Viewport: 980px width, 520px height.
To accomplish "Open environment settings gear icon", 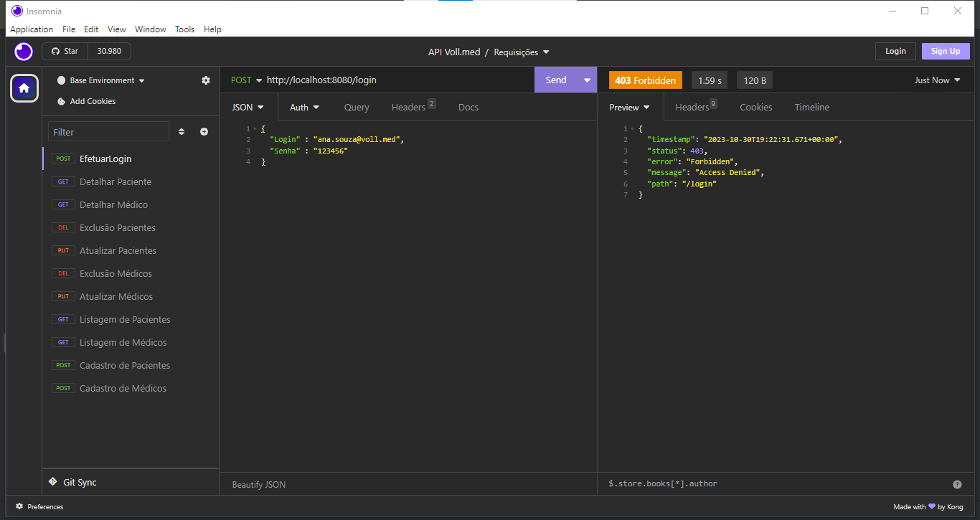I will pyautogui.click(x=206, y=80).
